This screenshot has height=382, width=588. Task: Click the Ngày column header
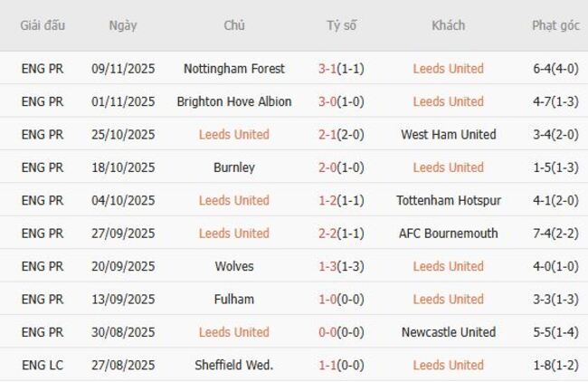tap(123, 25)
